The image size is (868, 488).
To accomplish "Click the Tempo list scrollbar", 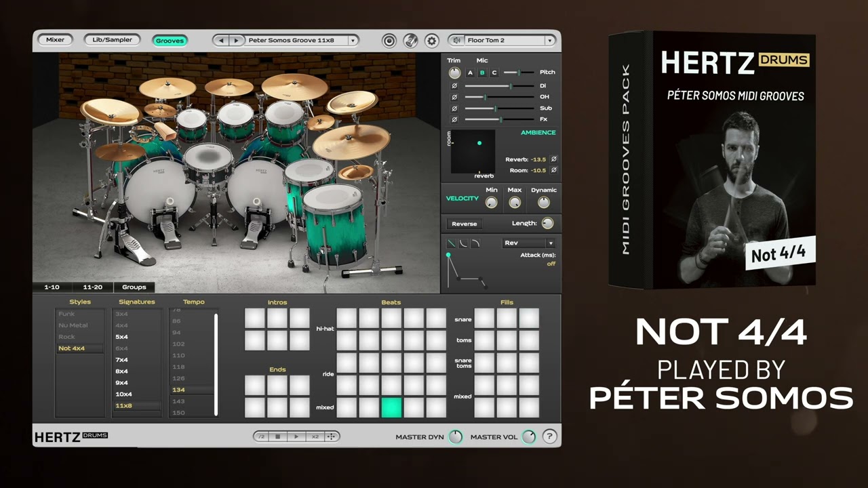I will (216, 364).
